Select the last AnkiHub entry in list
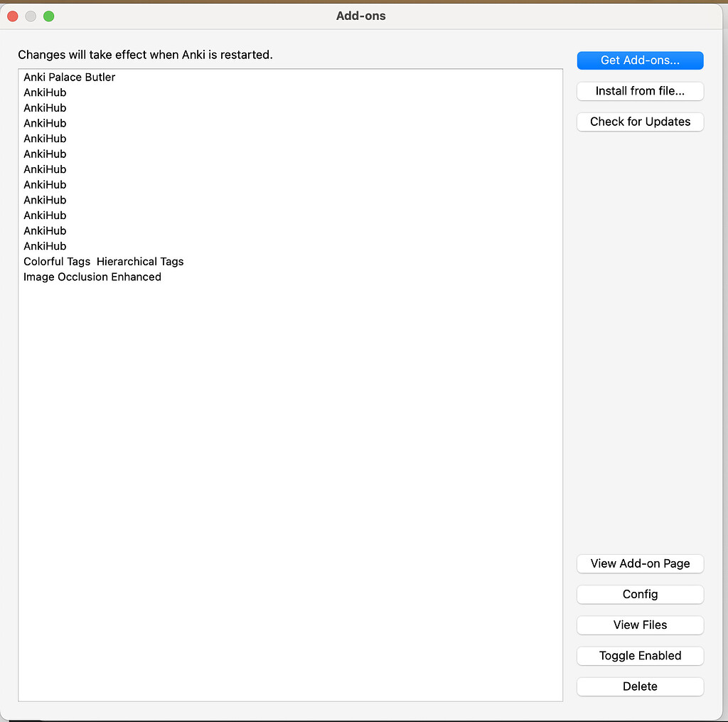 (x=45, y=245)
